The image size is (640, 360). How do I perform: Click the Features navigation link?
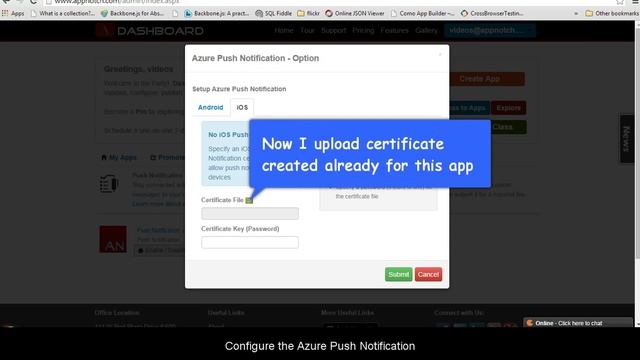394,31
